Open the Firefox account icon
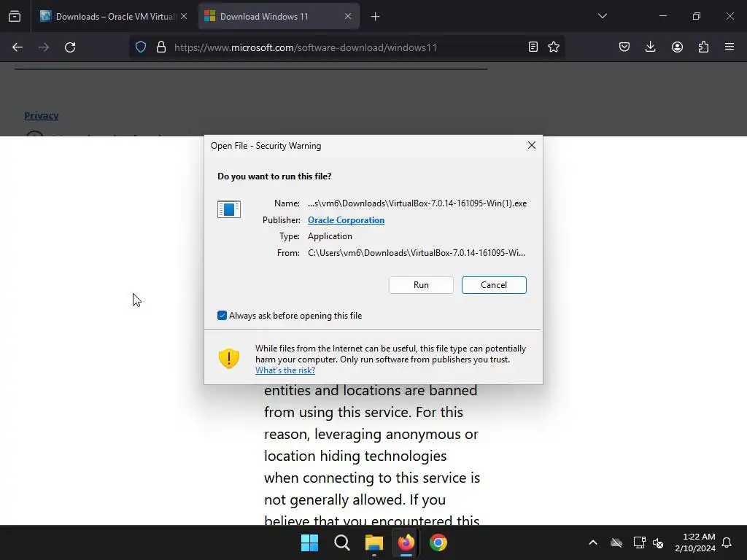Viewport: 747px width, 560px height. (x=677, y=47)
